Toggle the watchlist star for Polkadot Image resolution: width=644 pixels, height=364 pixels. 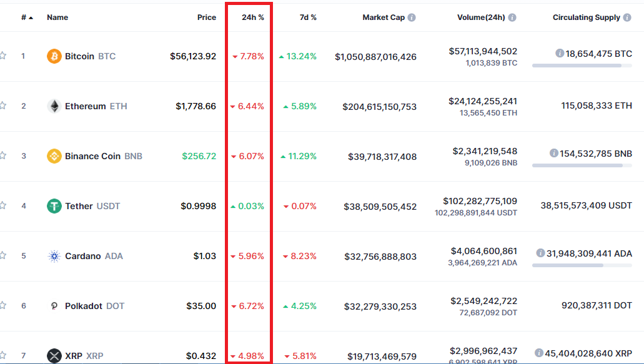(3, 305)
